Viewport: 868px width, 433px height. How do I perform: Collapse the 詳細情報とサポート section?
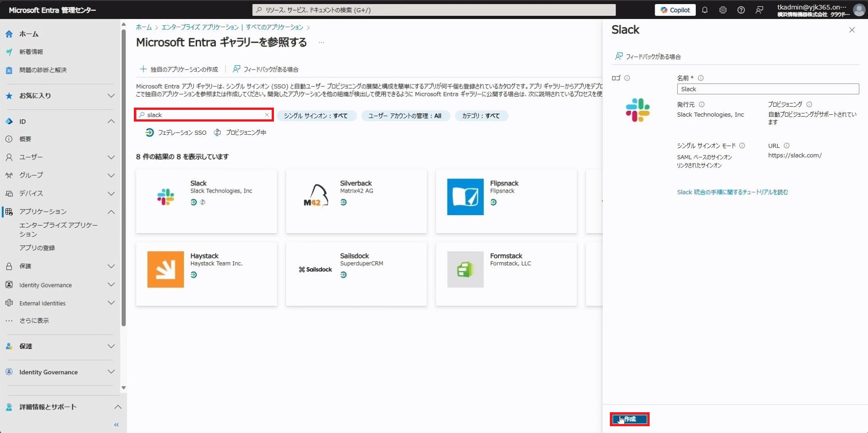tap(118, 407)
